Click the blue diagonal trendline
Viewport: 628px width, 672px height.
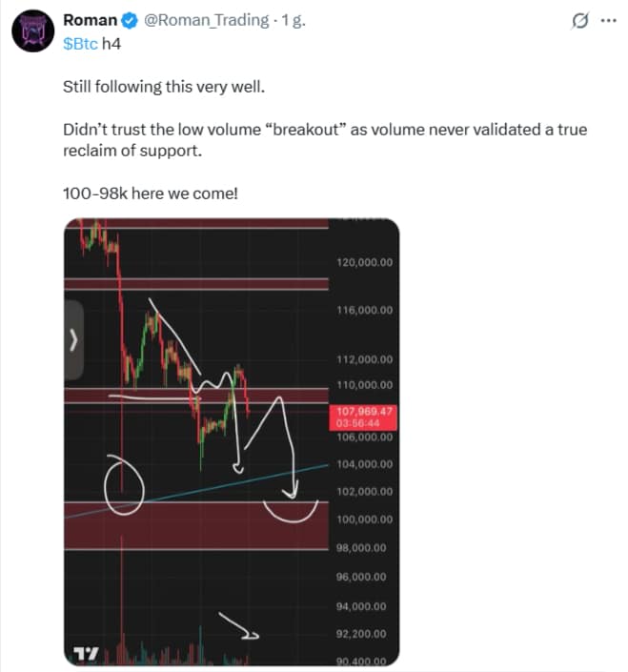(x=219, y=486)
